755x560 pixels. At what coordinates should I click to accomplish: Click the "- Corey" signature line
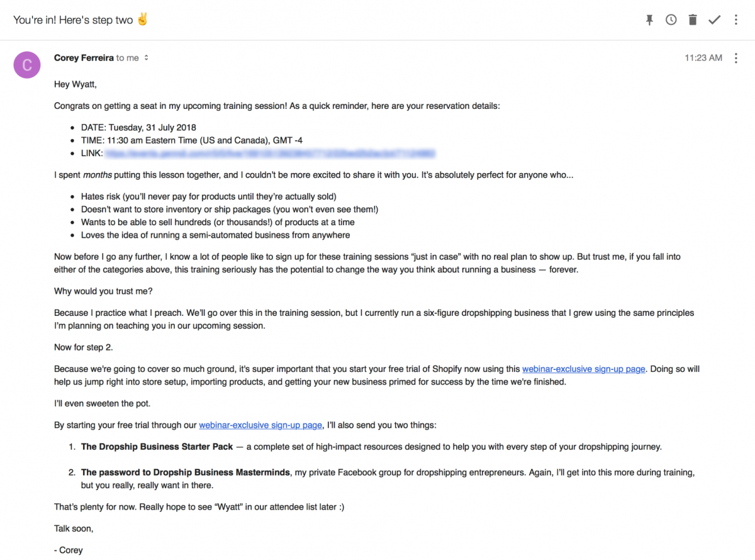click(69, 550)
